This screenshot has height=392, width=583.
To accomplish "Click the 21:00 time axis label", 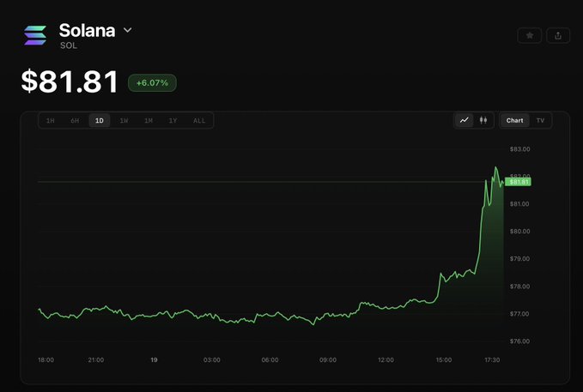I will click(96, 360).
